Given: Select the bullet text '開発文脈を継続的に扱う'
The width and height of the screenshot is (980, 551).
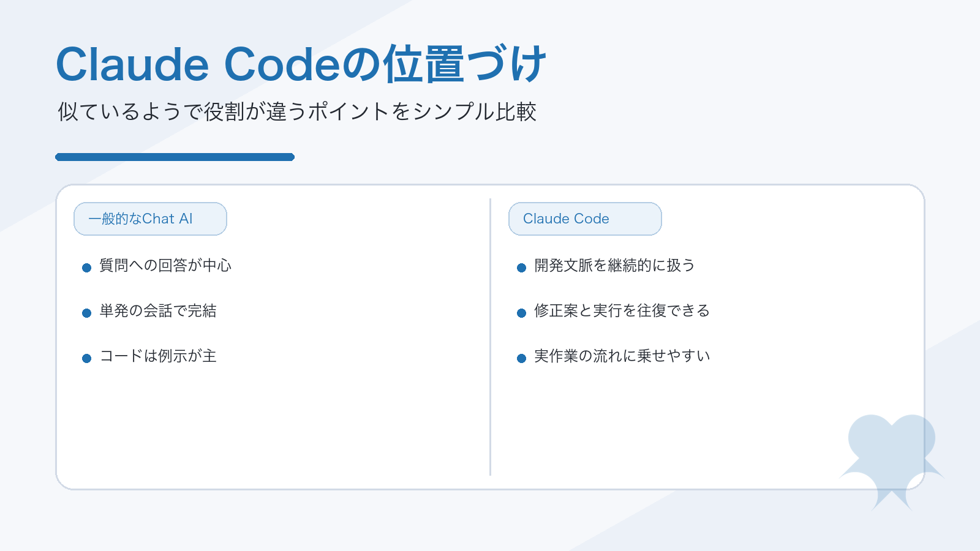Looking at the screenshot, I should tap(614, 265).
